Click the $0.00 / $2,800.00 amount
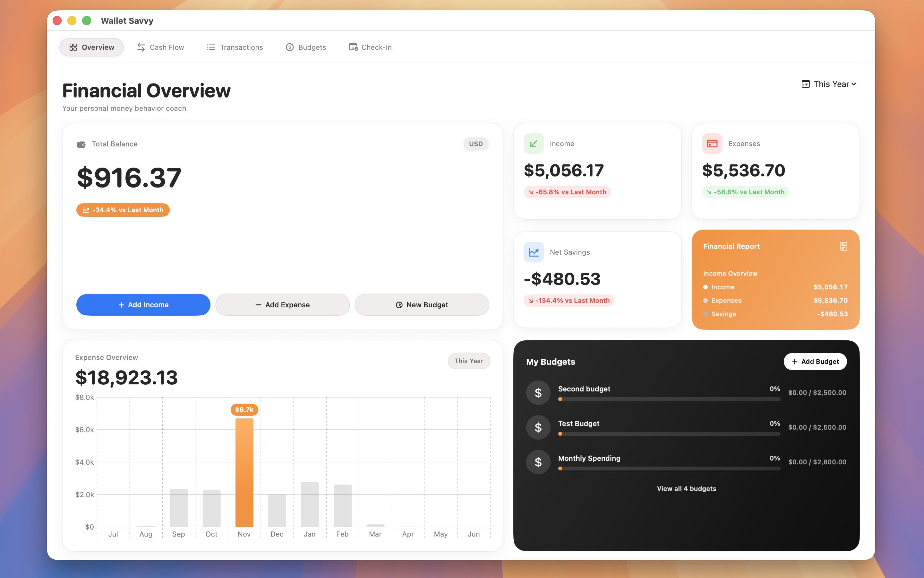This screenshot has width=924, height=578. (x=817, y=462)
